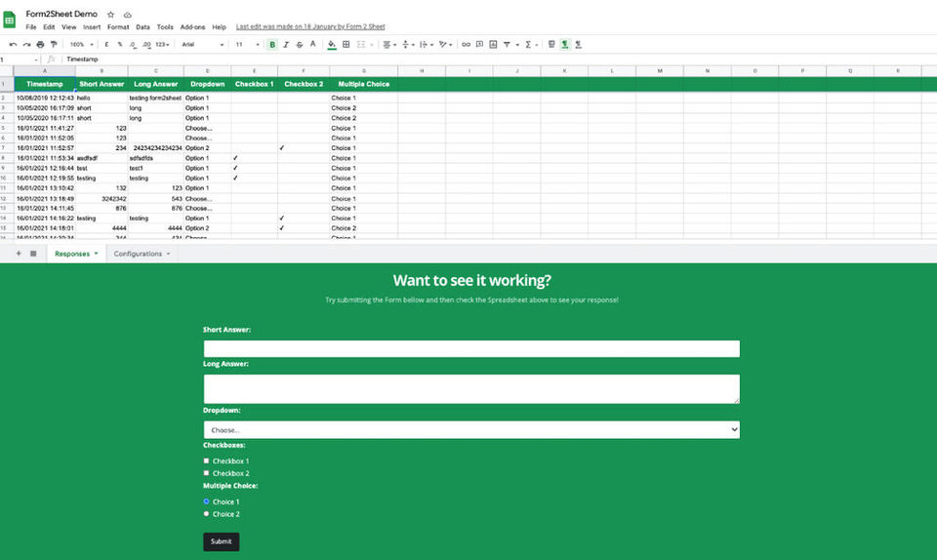
Task: Open the font size 11 dropdown
Action: point(247,45)
